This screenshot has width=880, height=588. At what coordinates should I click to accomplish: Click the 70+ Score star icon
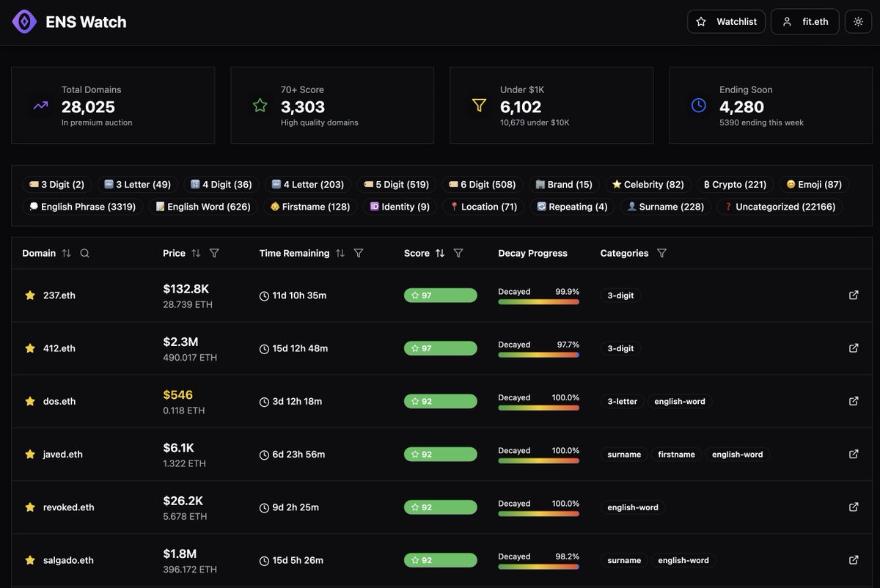click(x=260, y=106)
